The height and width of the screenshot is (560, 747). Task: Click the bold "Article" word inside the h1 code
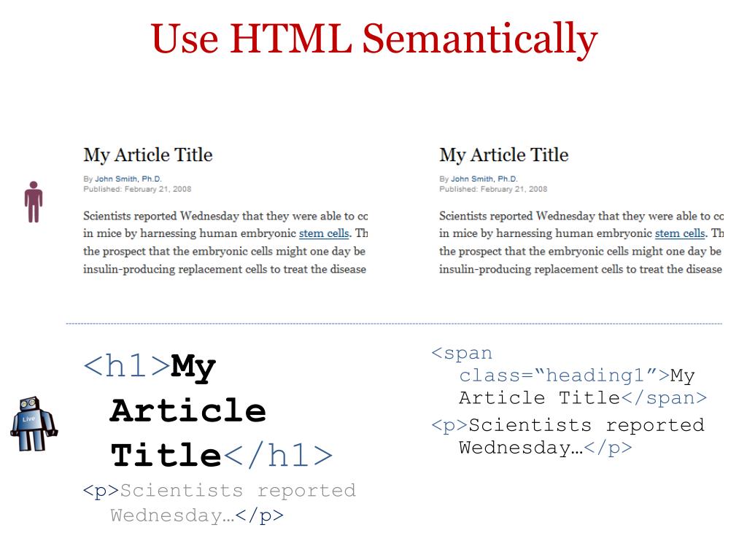(187, 411)
